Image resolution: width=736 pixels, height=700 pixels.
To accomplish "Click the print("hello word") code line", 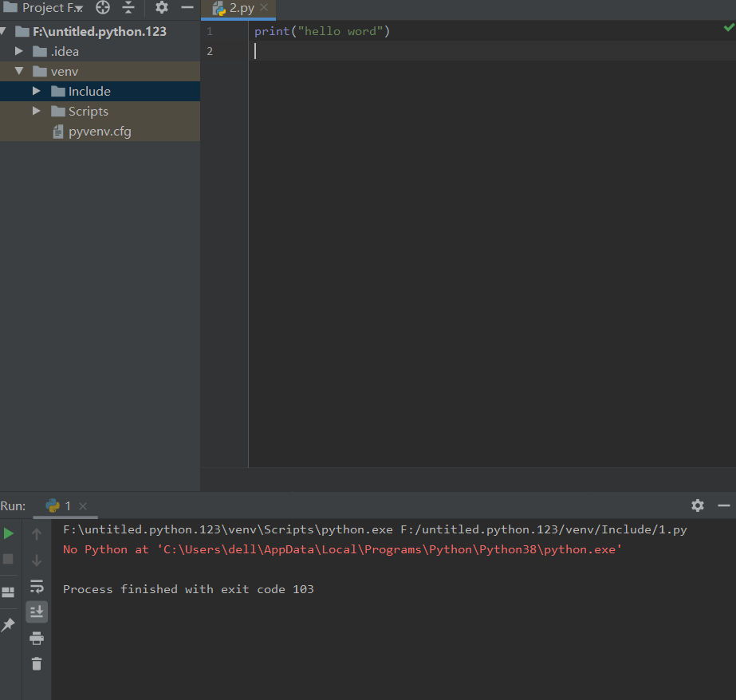I will point(322,31).
